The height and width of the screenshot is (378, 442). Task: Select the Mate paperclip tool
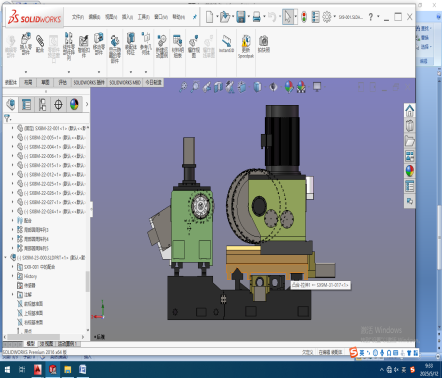(40, 44)
